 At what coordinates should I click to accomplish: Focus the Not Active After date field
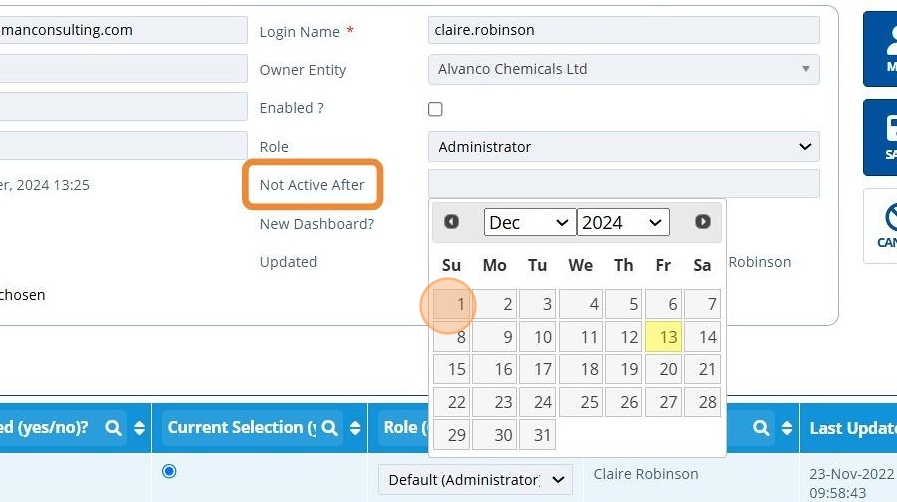(x=623, y=184)
